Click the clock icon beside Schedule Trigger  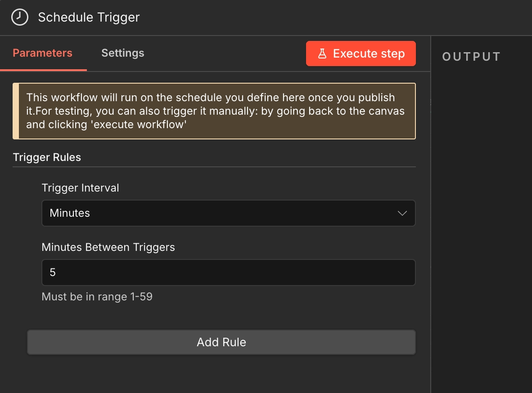click(x=20, y=17)
